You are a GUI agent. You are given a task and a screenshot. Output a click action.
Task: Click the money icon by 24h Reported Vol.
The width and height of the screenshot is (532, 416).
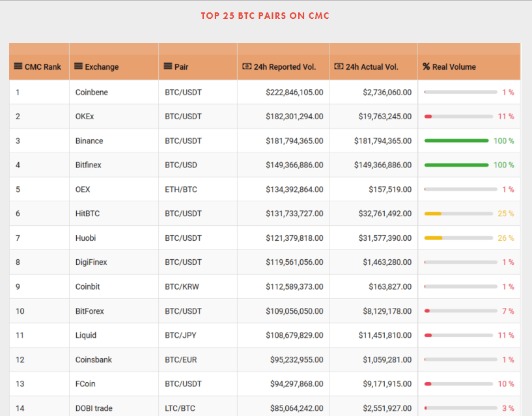pyautogui.click(x=247, y=66)
